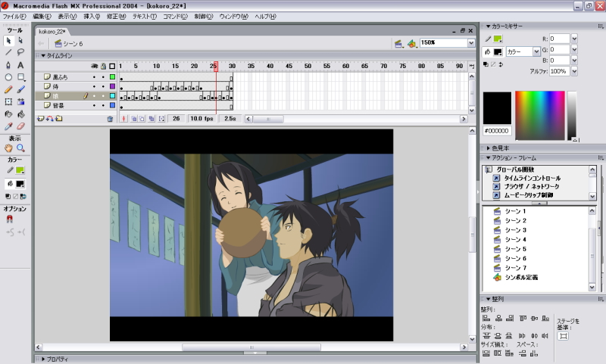
Task: Open the ファイル menu
Action: [x=14, y=17]
